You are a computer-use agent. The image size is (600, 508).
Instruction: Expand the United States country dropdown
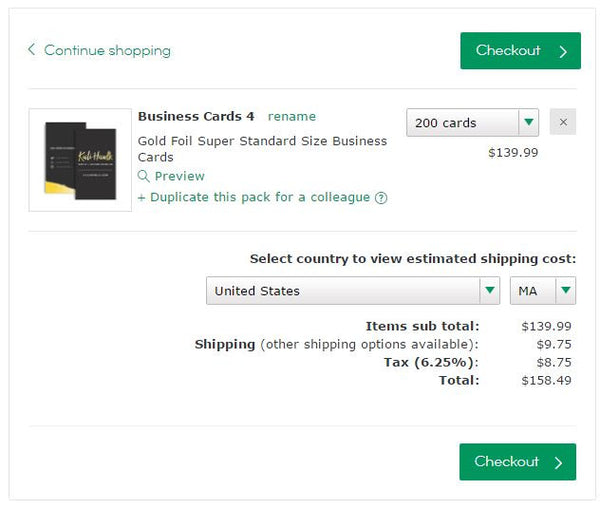pos(353,291)
